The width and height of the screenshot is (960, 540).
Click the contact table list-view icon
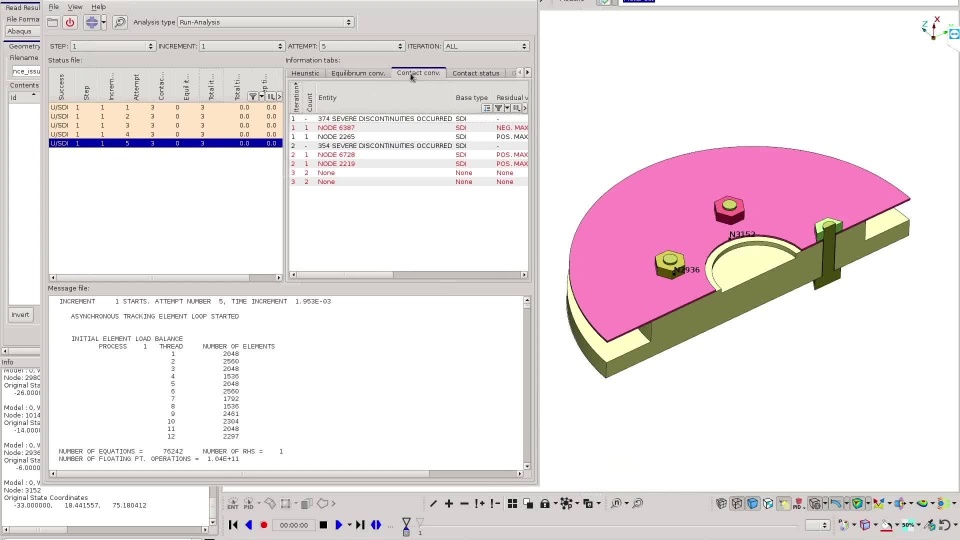(487, 108)
